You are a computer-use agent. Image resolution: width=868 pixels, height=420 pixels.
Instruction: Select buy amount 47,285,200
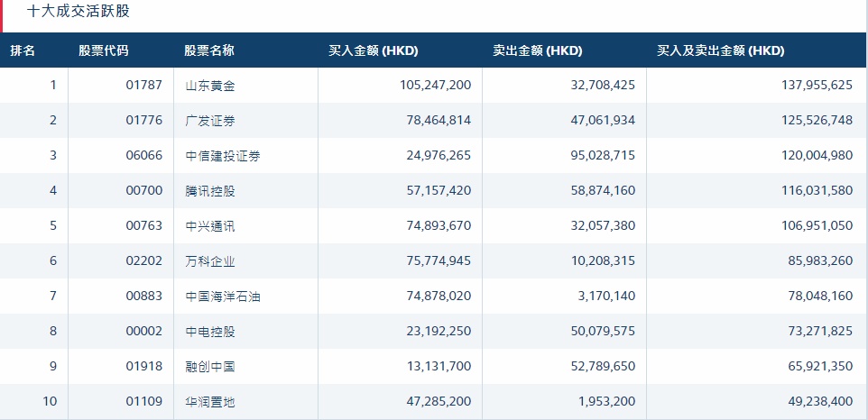click(x=439, y=401)
